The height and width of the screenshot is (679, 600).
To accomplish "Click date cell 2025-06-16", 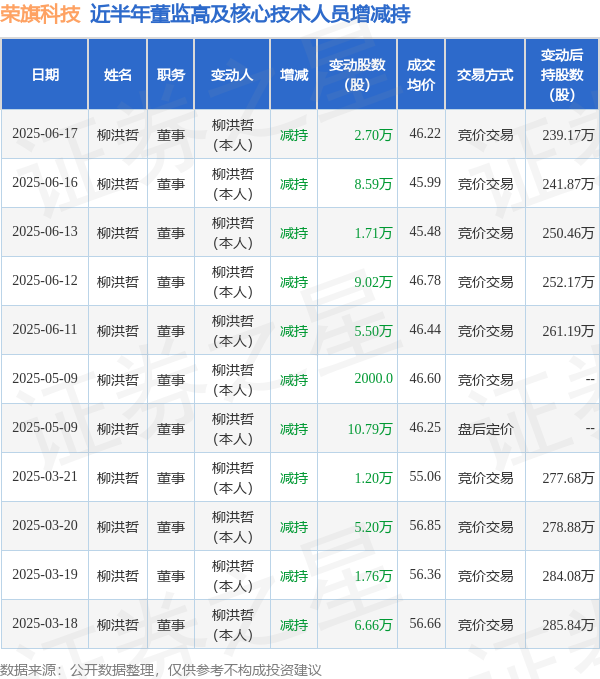I will (45, 182).
